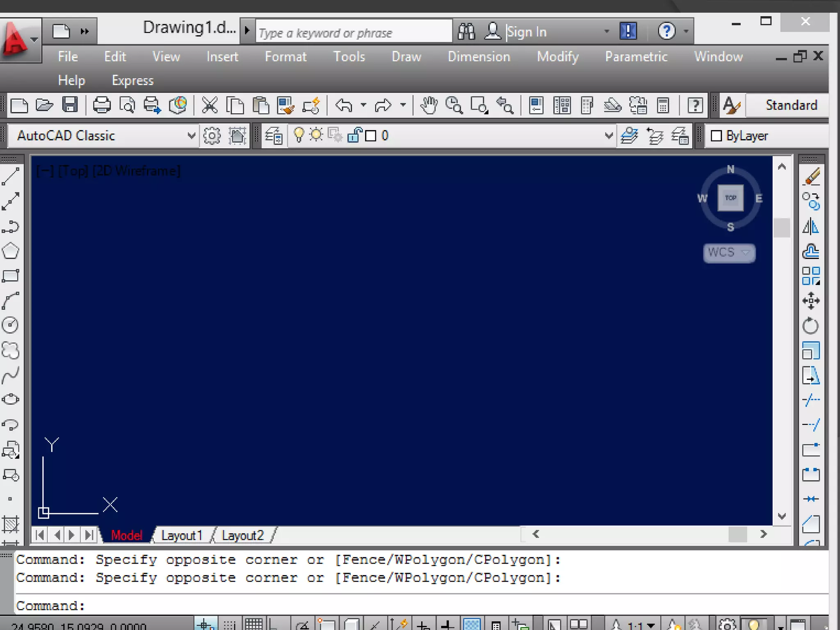
Task: Click the Sign In link
Action: tap(527, 32)
